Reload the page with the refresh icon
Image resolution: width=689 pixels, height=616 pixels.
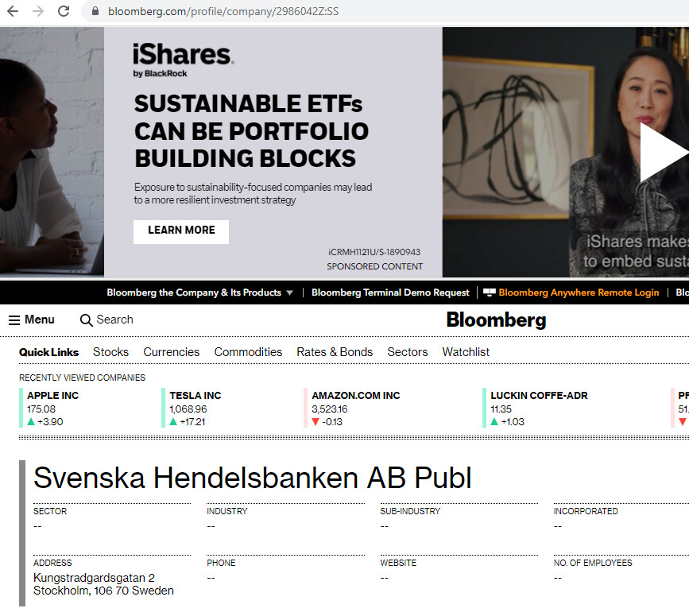[x=64, y=12]
